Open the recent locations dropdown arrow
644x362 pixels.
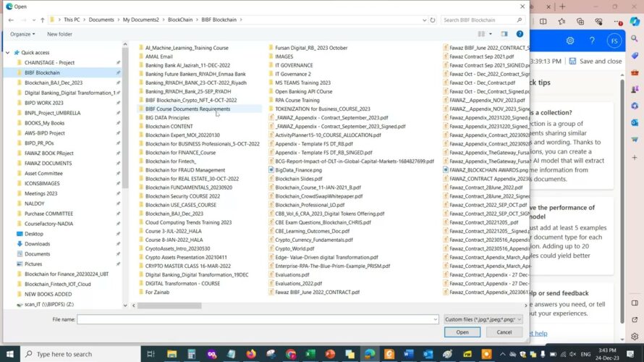34,20
